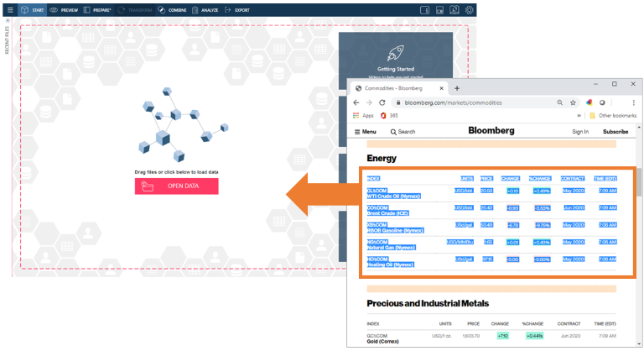Click the Bloomberg logo

point(491,131)
